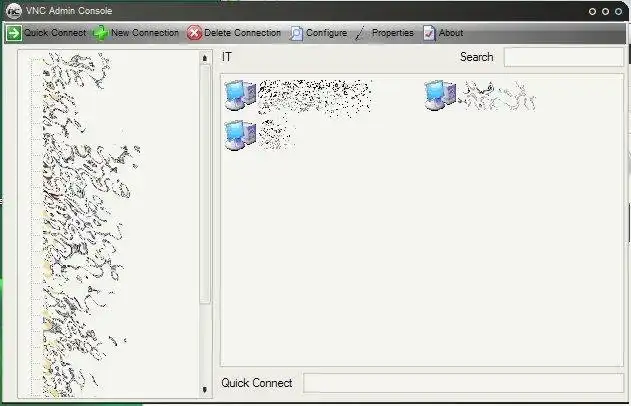Click the last title bar circle button

click(619, 11)
